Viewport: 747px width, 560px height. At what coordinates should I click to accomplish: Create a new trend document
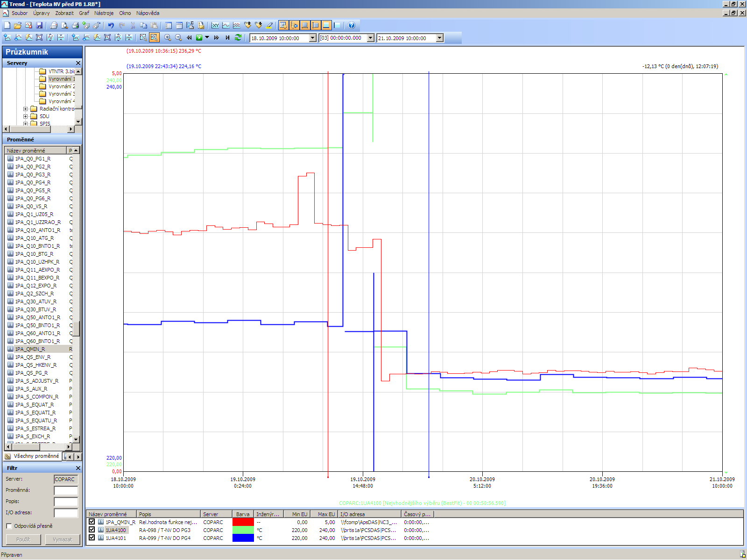[x=7, y=25]
